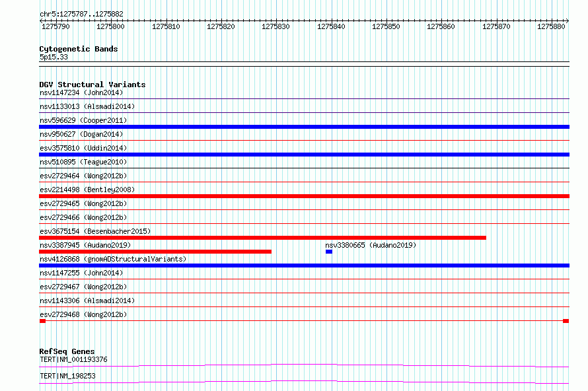The height and width of the screenshot is (391, 588).
Task: Open variant esv2729465 (Wong2012b)
Action: click(x=83, y=203)
